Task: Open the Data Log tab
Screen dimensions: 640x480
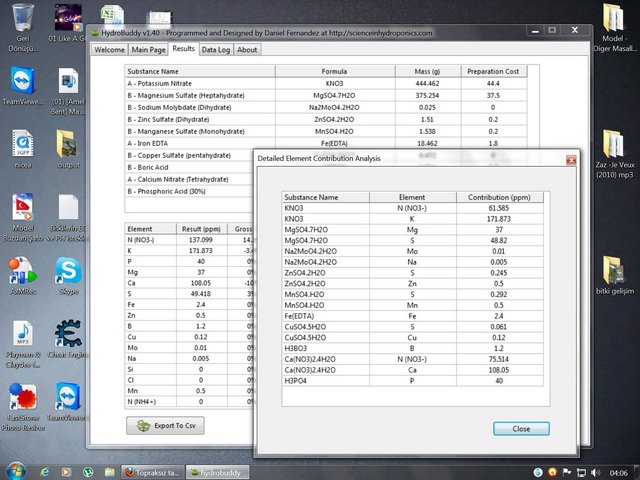Action: point(216,50)
